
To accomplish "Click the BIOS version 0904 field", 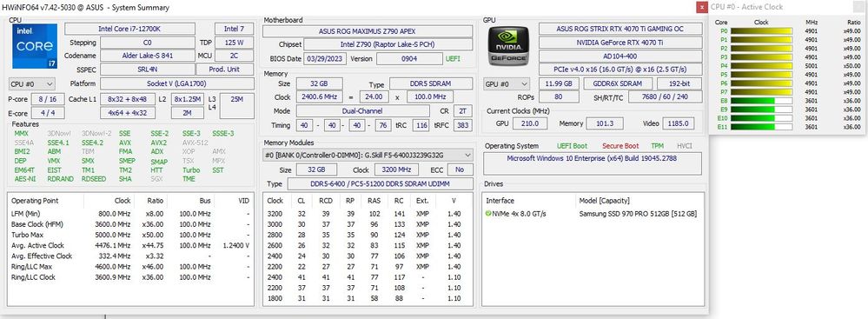I will point(409,59).
